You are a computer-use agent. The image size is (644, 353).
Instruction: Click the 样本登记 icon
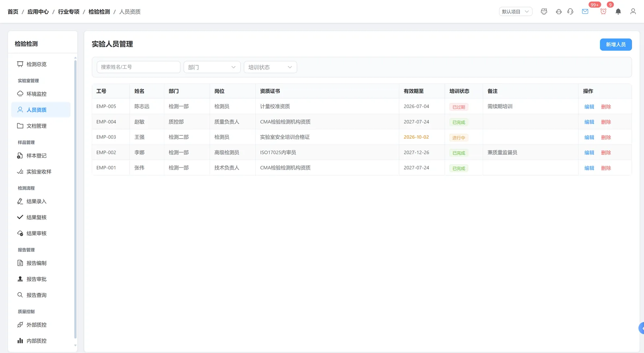pyautogui.click(x=20, y=156)
